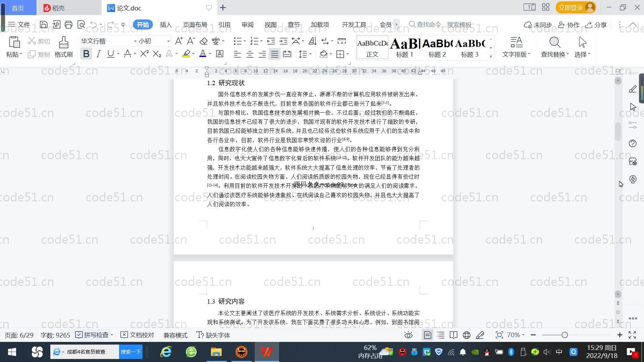Apply Superscript X² formatting
Screen dimensions: 644x362
point(144,54)
